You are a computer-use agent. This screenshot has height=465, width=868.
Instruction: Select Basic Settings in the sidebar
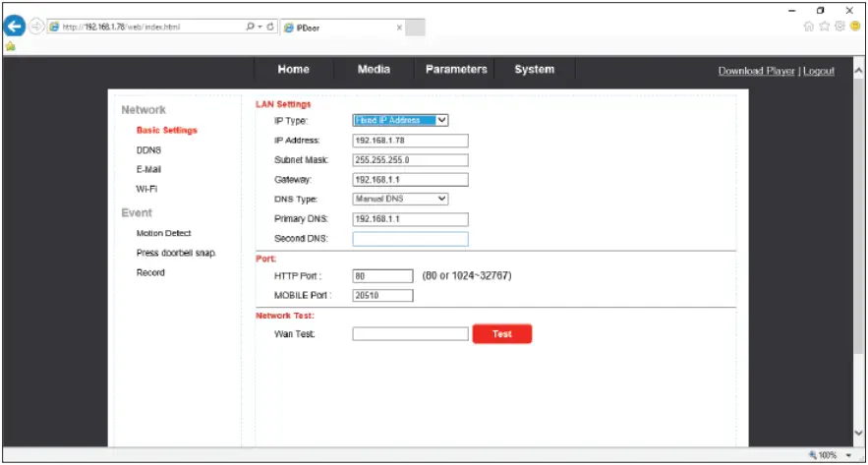167,131
